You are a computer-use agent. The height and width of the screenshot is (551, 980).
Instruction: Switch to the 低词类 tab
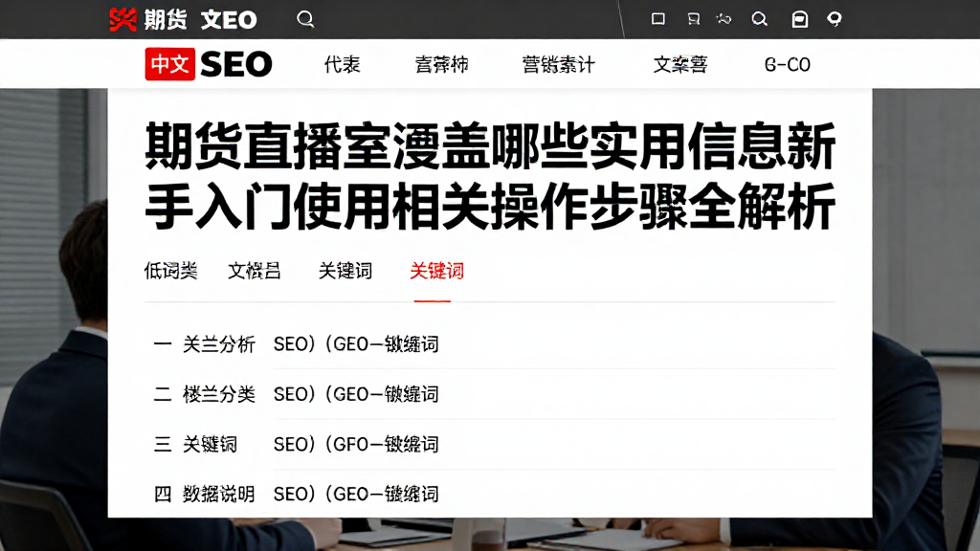point(170,271)
